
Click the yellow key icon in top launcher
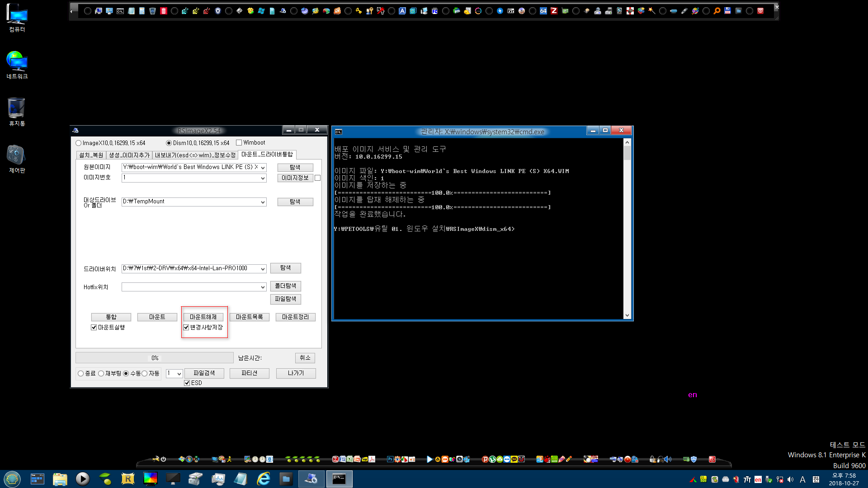point(359,11)
